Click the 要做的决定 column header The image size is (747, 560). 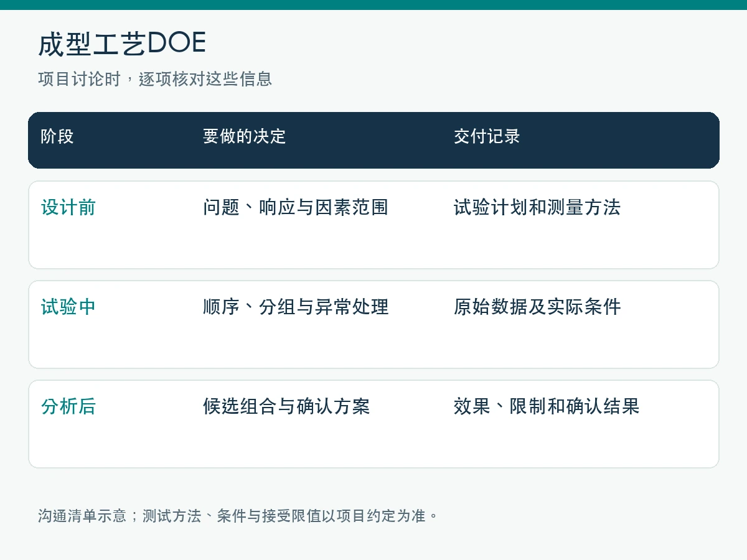[244, 136]
